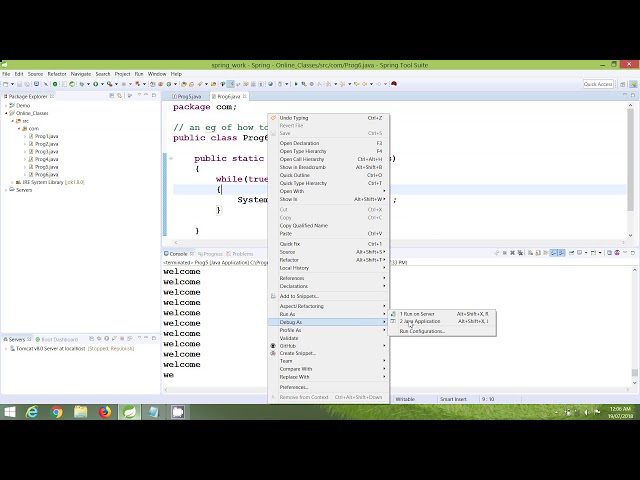The height and width of the screenshot is (480, 640).
Task: Open Package Explorer view menu triangle
Action: point(139,96)
